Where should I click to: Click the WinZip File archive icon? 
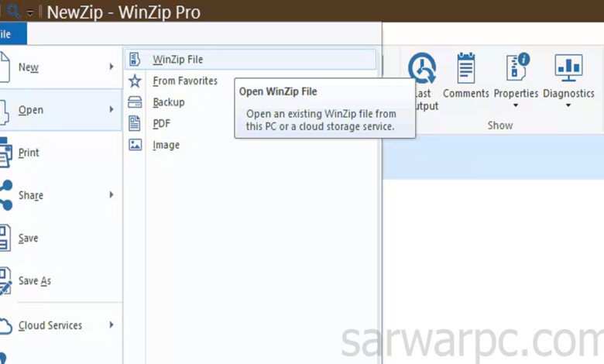click(135, 60)
